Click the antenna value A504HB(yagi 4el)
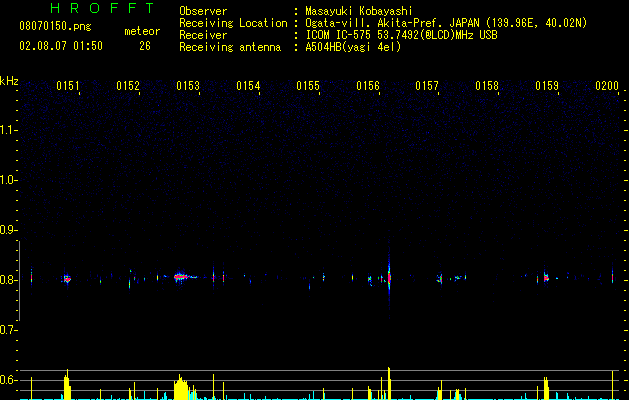The image size is (629, 400). pyautogui.click(x=353, y=47)
